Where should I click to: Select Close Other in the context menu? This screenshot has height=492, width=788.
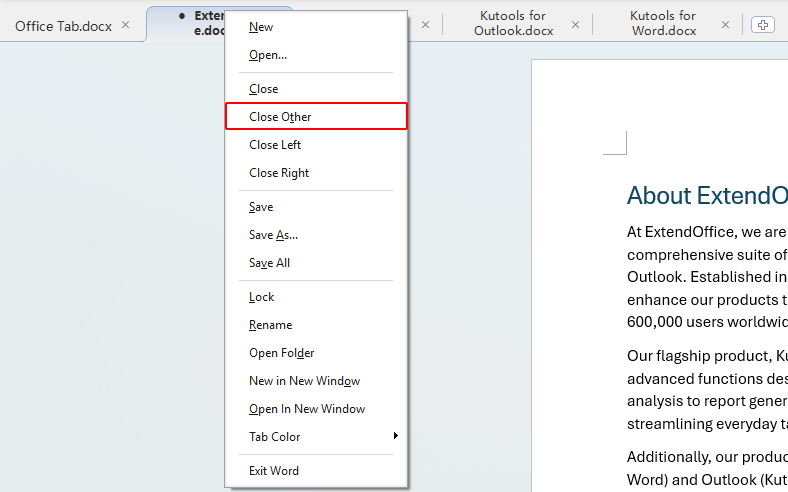316,117
